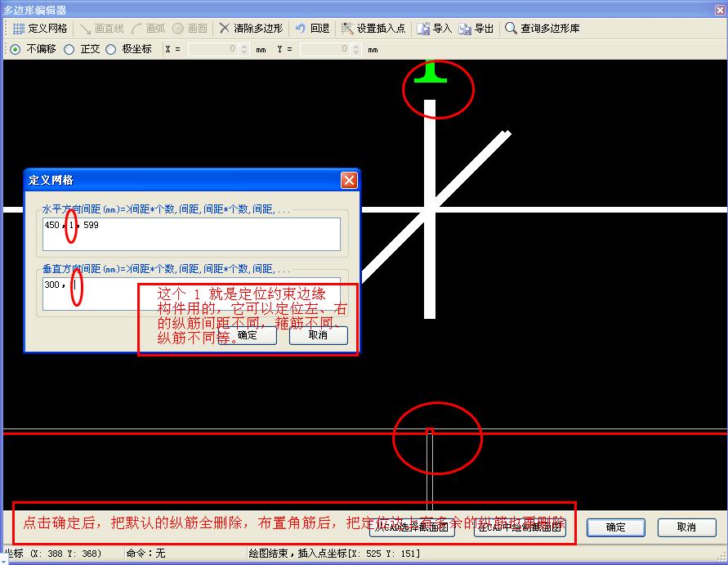
Task: Increase the X value with up stepper
Action: click(244, 46)
